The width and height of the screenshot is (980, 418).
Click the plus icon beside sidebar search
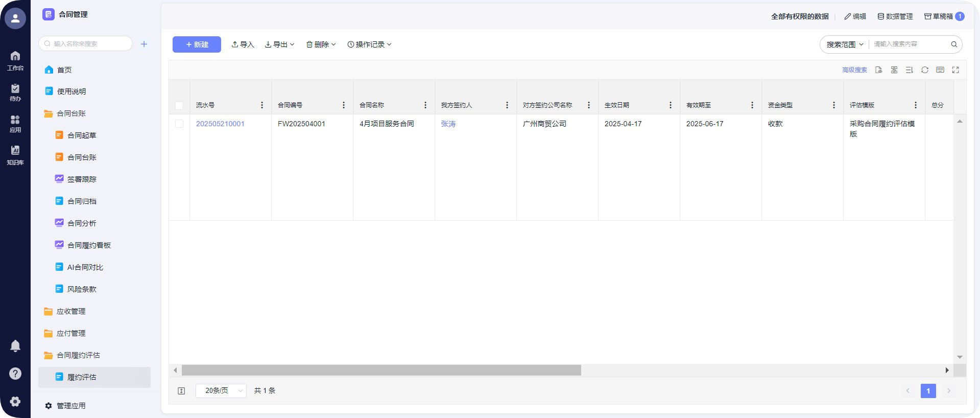(144, 44)
